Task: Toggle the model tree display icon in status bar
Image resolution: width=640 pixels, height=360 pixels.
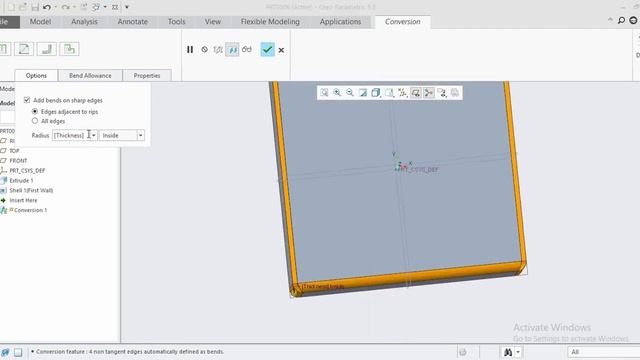Action: tap(5, 352)
